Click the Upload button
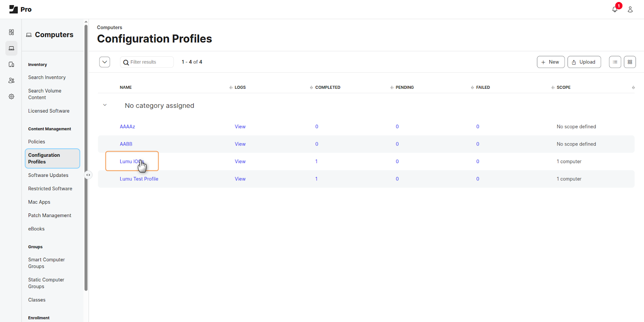644x322 pixels. 584,62
